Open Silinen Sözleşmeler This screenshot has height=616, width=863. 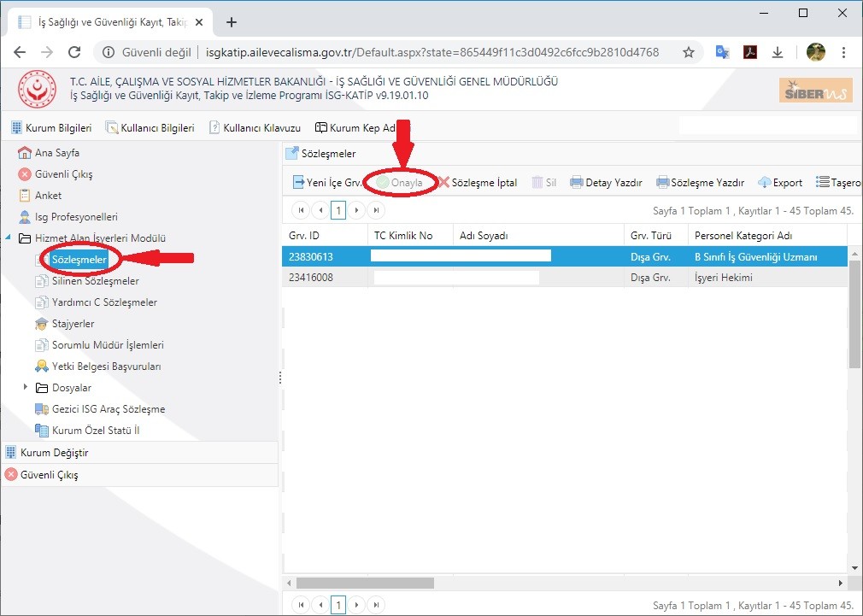pos(87,281)
